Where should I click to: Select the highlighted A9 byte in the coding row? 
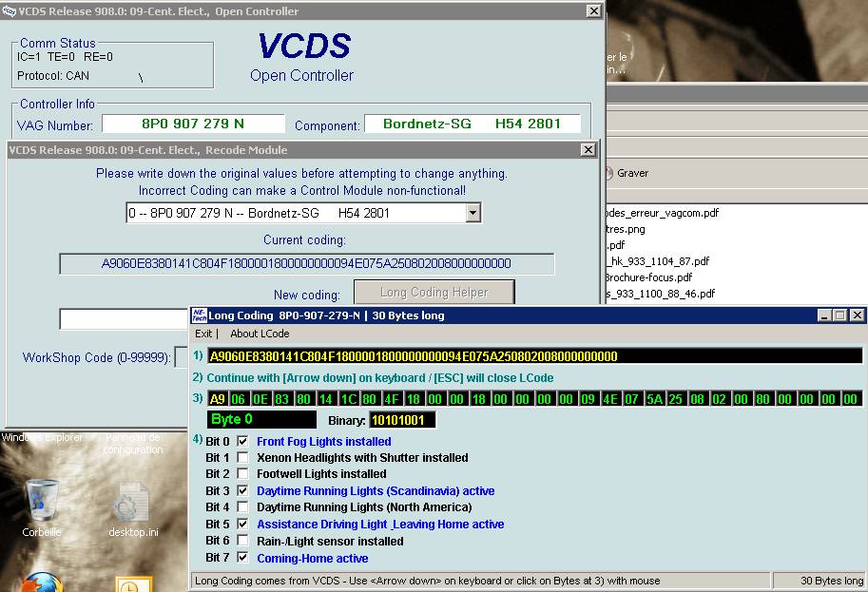tap(216, 399)
